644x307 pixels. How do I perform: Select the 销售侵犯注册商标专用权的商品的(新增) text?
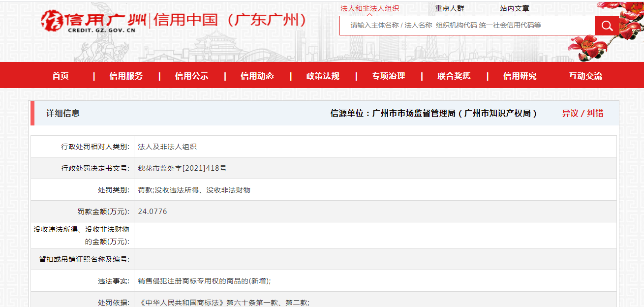(x=205, y=281)
